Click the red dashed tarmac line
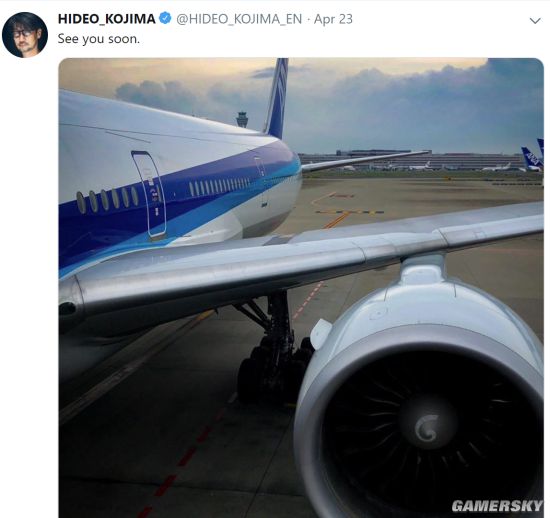The height and width of the screenshot is (518, 550). [x=182, y=463]
